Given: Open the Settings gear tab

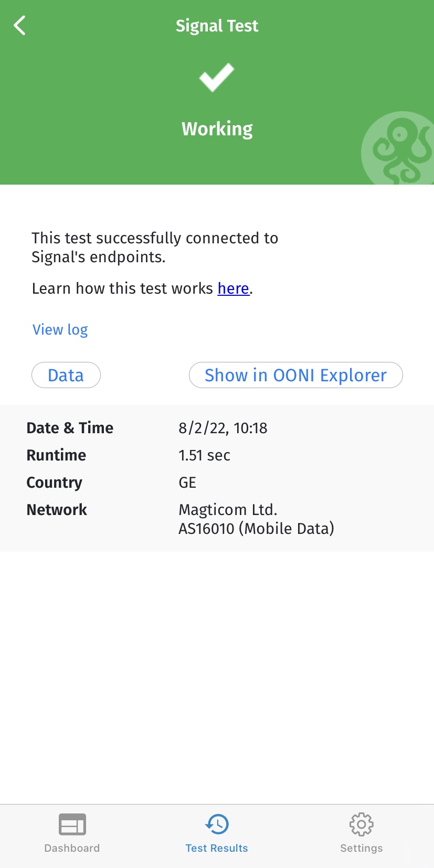Looking at the screenshot, I should click(361, 833).
